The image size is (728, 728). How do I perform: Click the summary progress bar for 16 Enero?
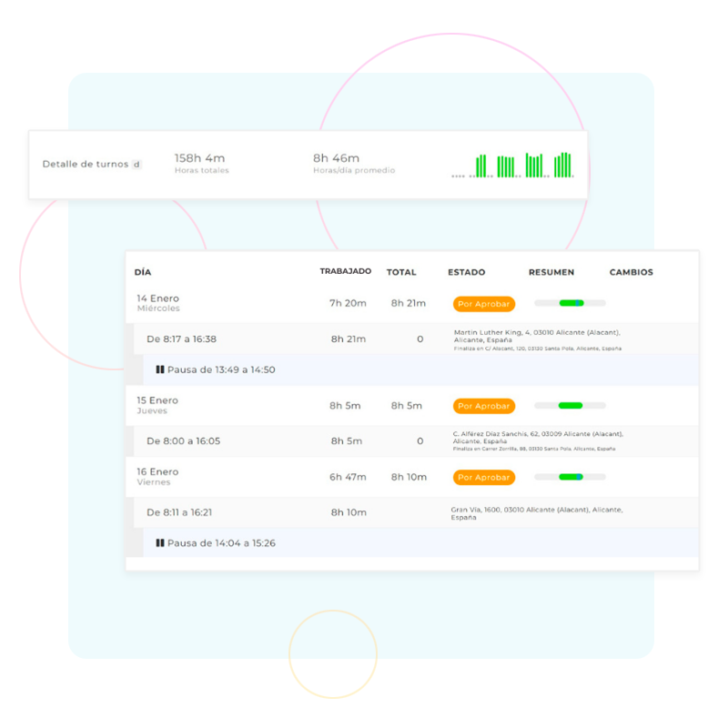click(570, 477)
